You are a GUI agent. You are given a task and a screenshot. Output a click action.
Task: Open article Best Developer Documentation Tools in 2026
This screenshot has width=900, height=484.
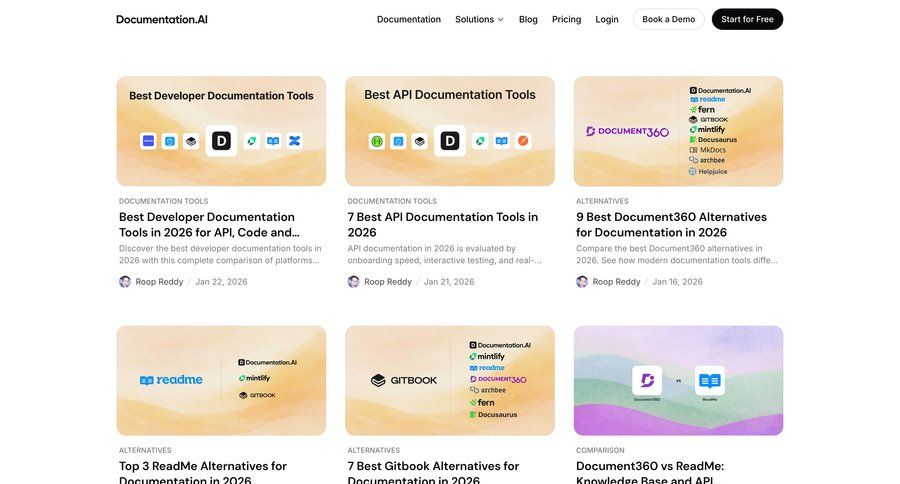[210, 224]
